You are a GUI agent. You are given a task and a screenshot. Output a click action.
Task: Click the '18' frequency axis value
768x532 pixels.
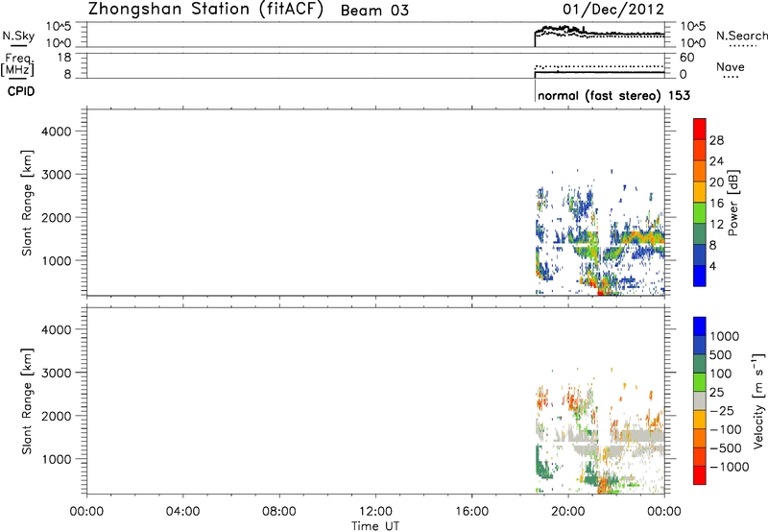pyautogui.click(x=64, y=58)
